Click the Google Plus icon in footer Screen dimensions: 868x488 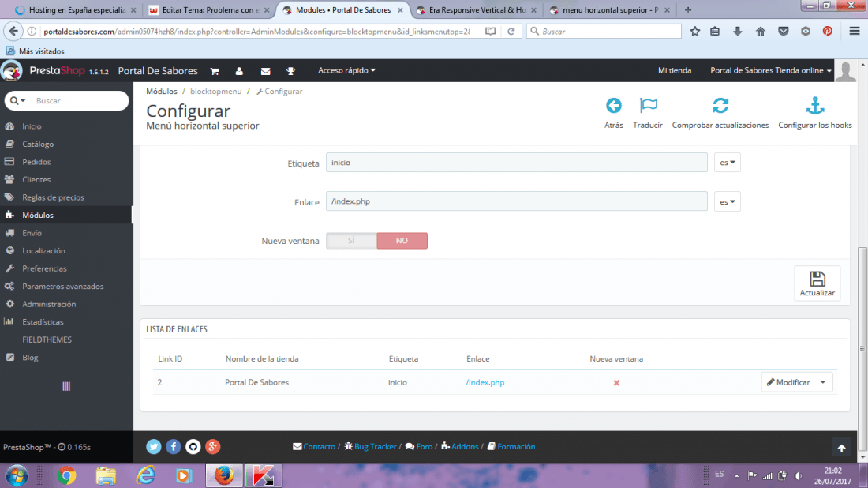click(212, 446)
